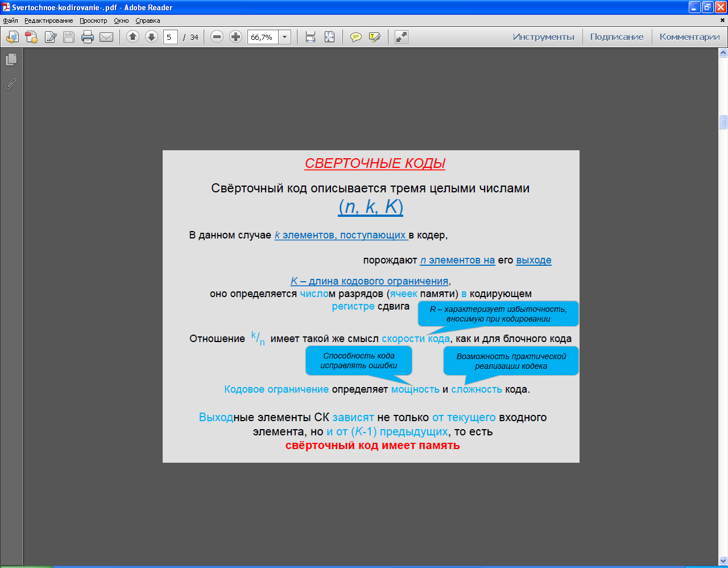
Task: Click the blue words Кодовое ограничение
Action: [276, 389]
